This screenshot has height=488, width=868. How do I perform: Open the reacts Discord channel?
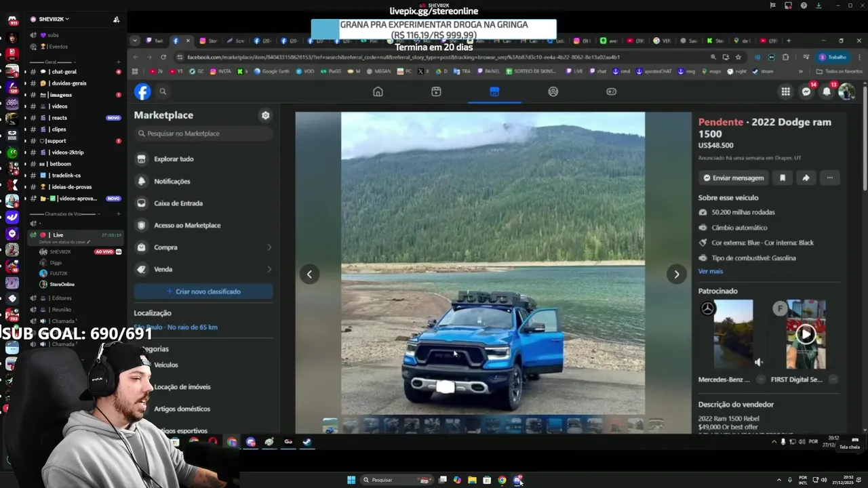75,118
